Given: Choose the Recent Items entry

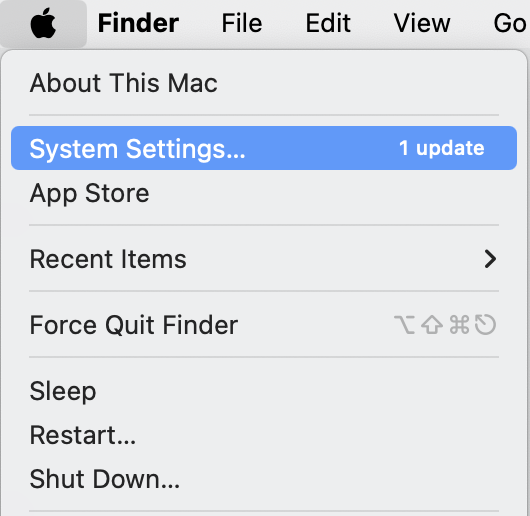Looking at the screenshot, I should point(264,259).
